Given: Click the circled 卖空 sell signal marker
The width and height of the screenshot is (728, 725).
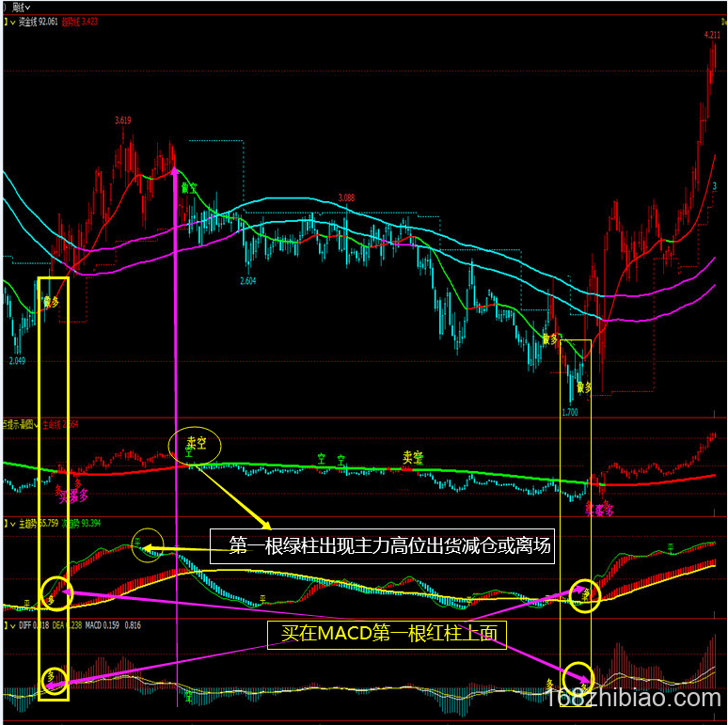Looking at the screenshot, I should coord(195,445).
